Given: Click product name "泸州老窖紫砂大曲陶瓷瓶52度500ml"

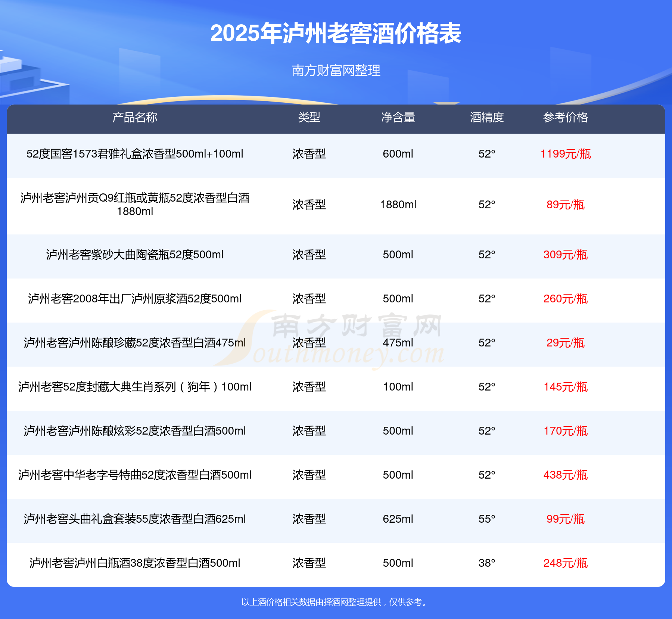Looking at the screenshot, I should pos(135,255).
